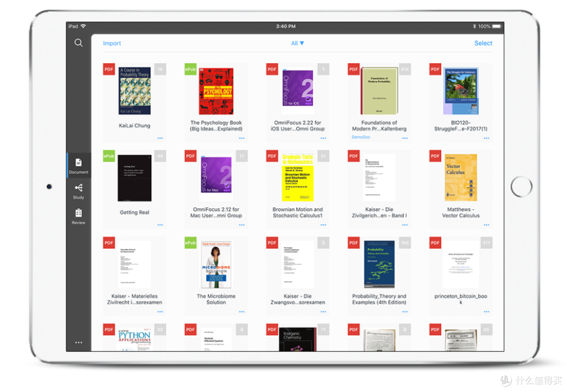
Task: Open the Getting Real black cover
Action: pyautogui.click(x=134, y=178)
